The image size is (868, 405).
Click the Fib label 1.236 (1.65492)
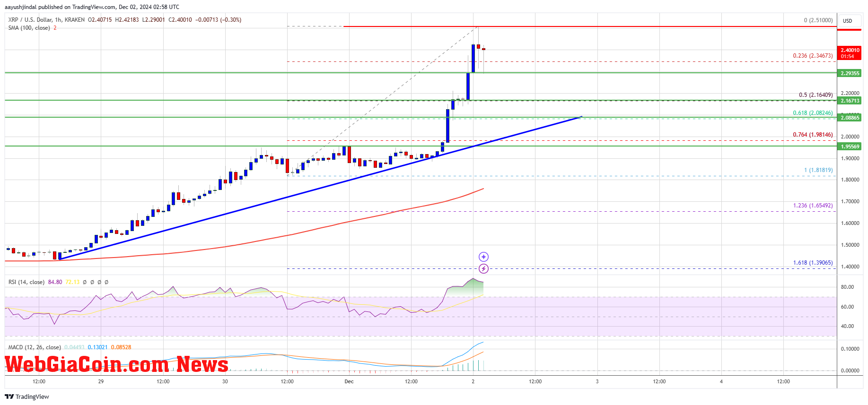813,206
